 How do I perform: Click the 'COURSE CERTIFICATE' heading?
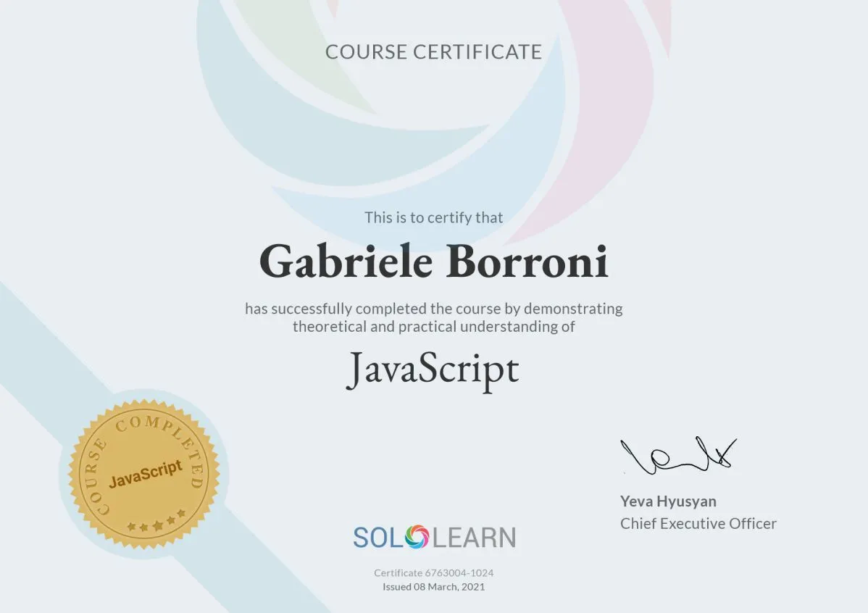433,52
